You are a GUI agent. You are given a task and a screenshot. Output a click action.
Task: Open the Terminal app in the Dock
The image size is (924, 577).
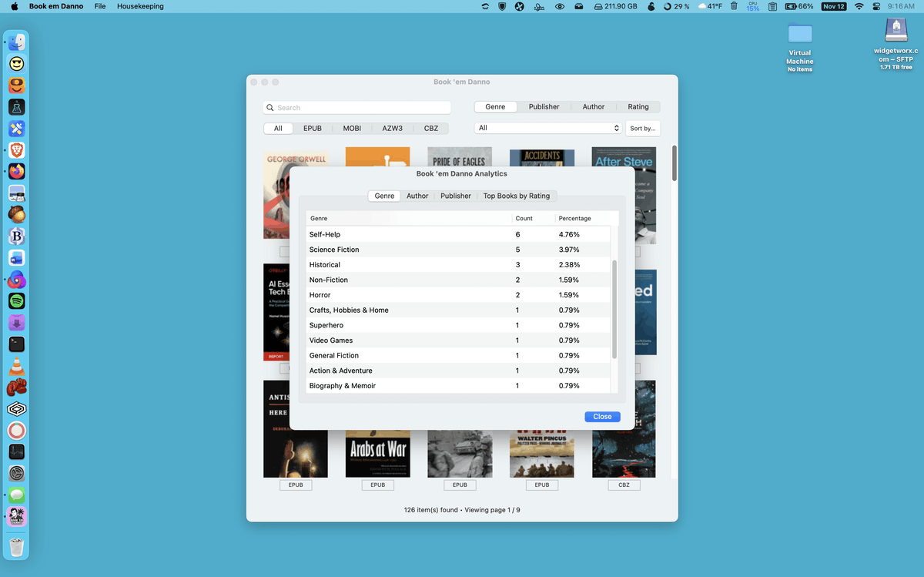pyautogui.click(x=17, y=344)
